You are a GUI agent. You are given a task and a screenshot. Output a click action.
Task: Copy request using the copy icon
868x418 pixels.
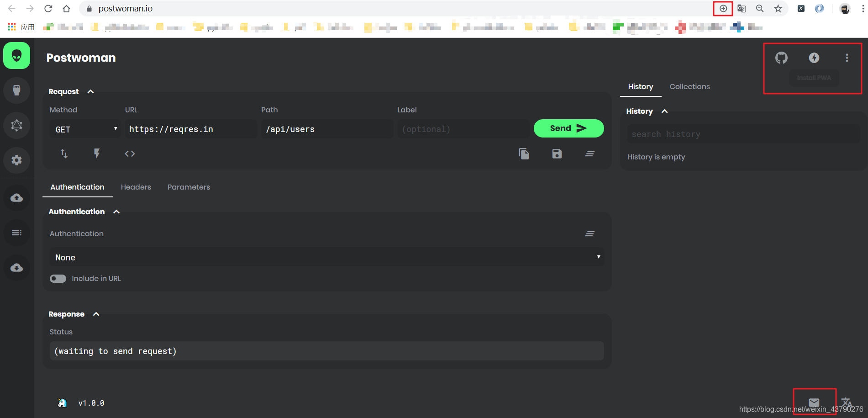[524, 154]
